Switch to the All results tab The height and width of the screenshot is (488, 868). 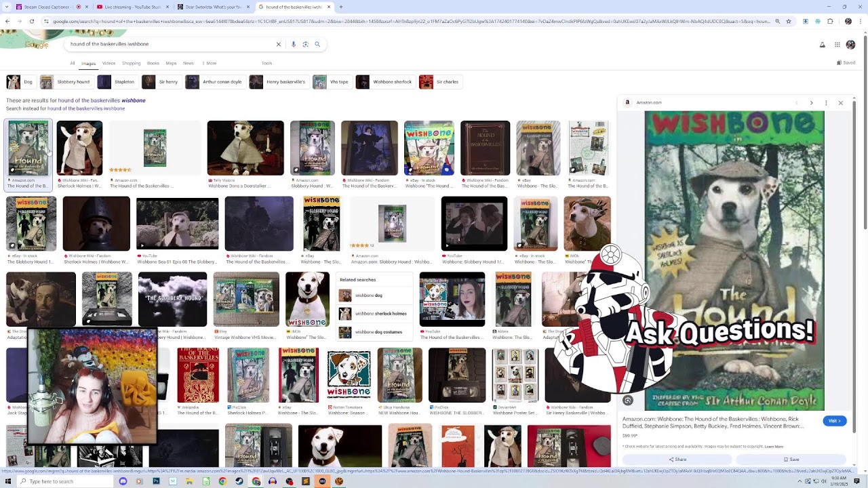(x=73, y=63)
